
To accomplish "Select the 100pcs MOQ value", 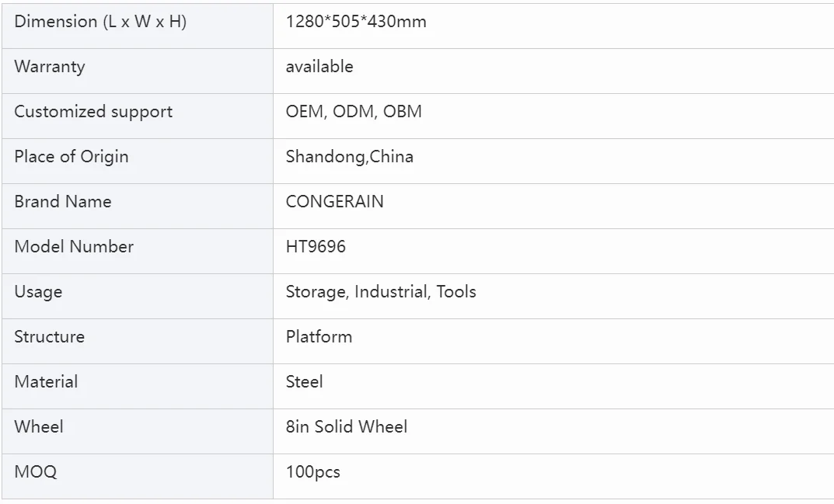I will pyautogui.click(x=312, y=472).
